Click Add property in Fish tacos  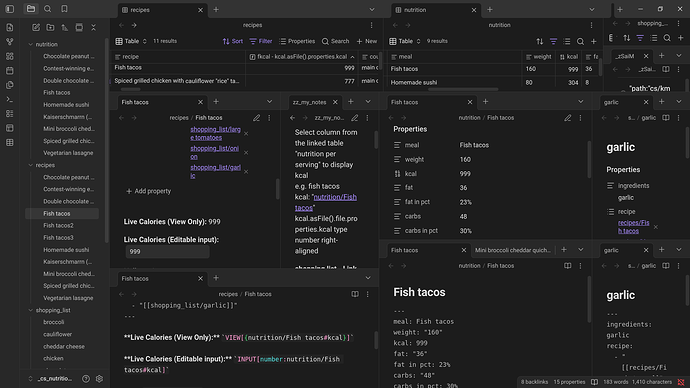pyautogui.click(x=148, y=191)
